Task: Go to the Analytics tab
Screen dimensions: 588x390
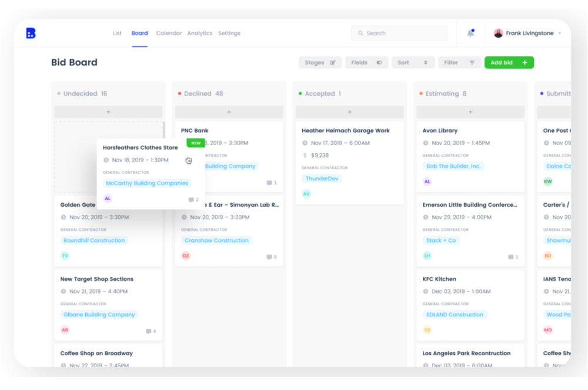Action: [x=199, y=33]
